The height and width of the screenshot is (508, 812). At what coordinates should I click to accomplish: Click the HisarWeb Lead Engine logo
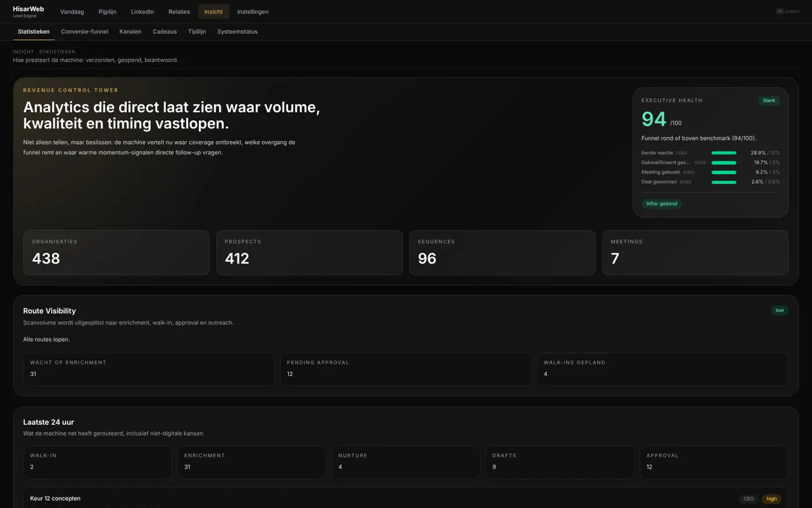[28, 12]
